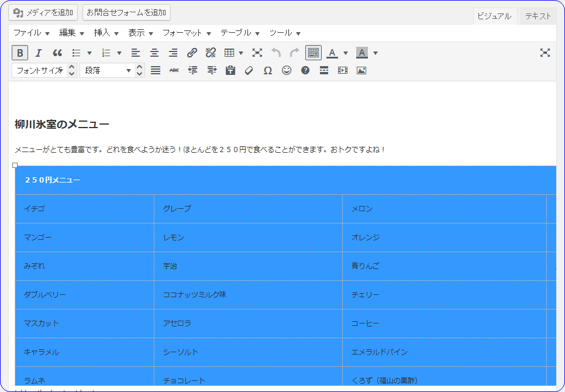This screenshot has height=392, width=565.
Task: Toggle strikethrough formatting
Action: (x=174, y=70)
